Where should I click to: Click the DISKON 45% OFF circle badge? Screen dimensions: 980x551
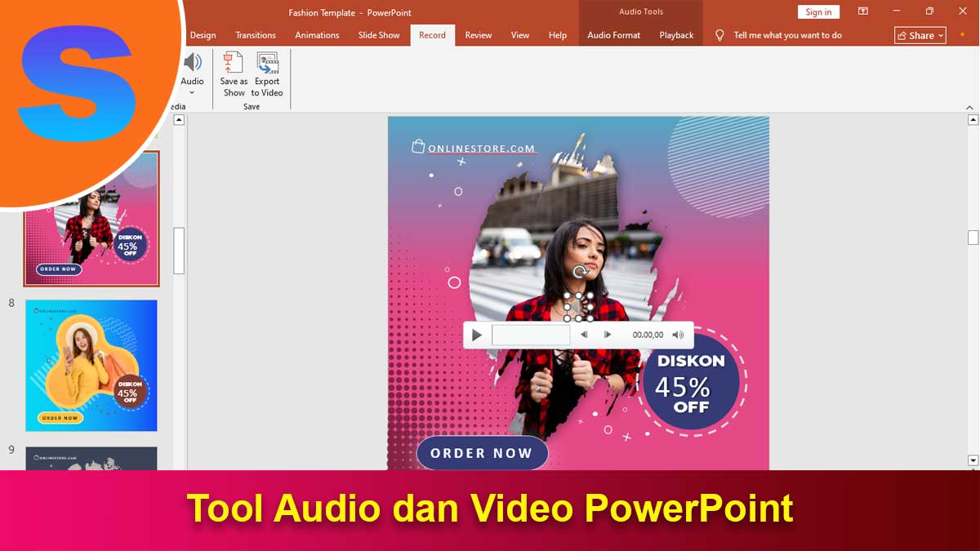point(691,383)
